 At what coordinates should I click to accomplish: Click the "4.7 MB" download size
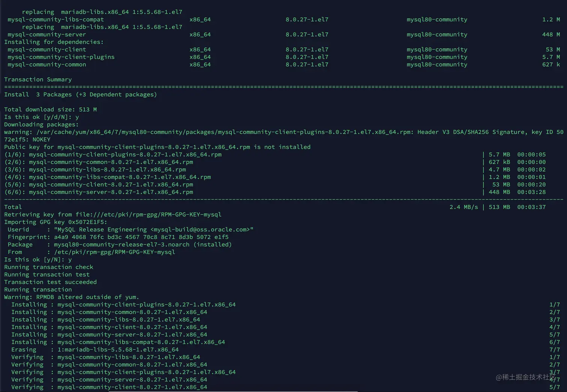tap(499, 170)
